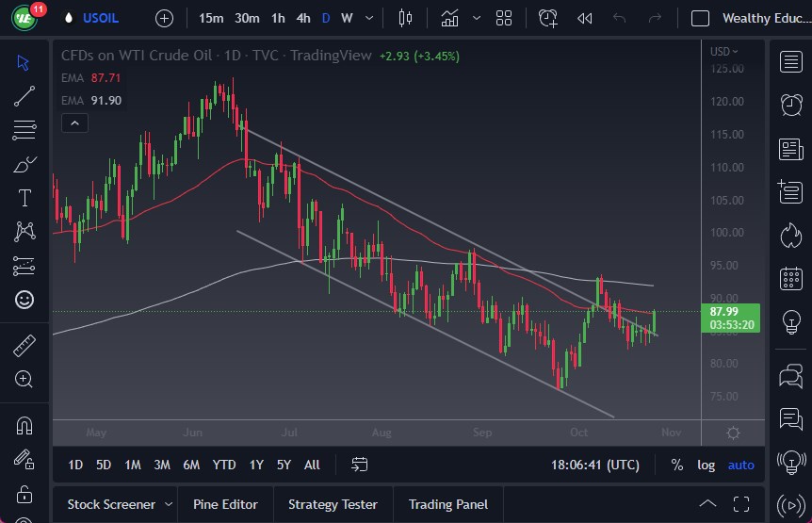Open the candlestick chart style selector
The width and height of the screenshot is (812, 523).
tap(406, 18)
